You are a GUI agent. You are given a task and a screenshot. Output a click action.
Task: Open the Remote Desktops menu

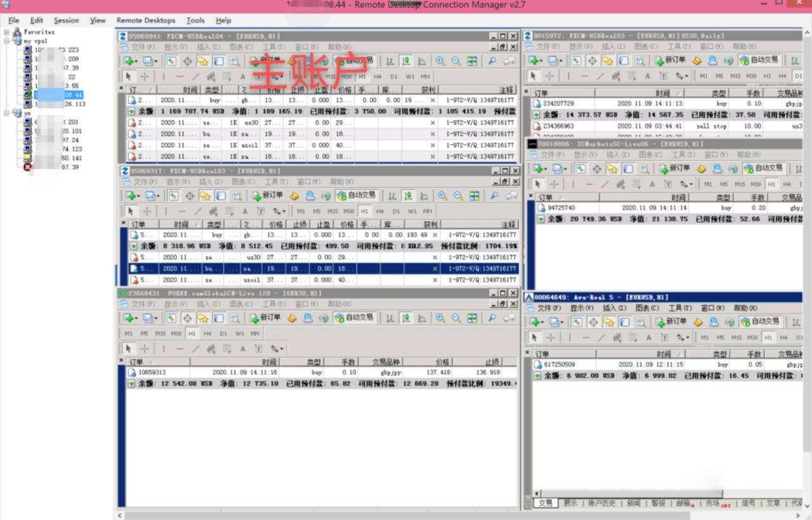click(147, 20)
